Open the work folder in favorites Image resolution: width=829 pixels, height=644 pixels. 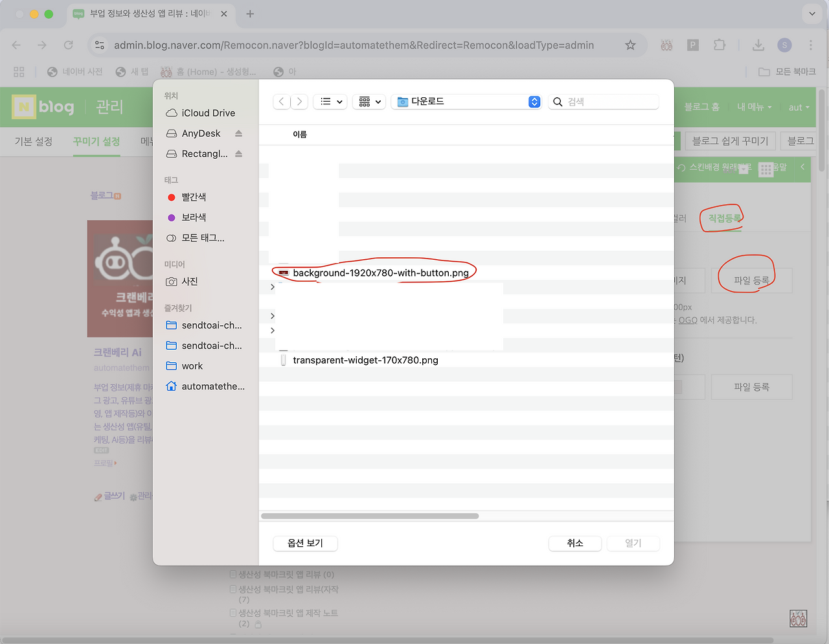tap(192, 366)
